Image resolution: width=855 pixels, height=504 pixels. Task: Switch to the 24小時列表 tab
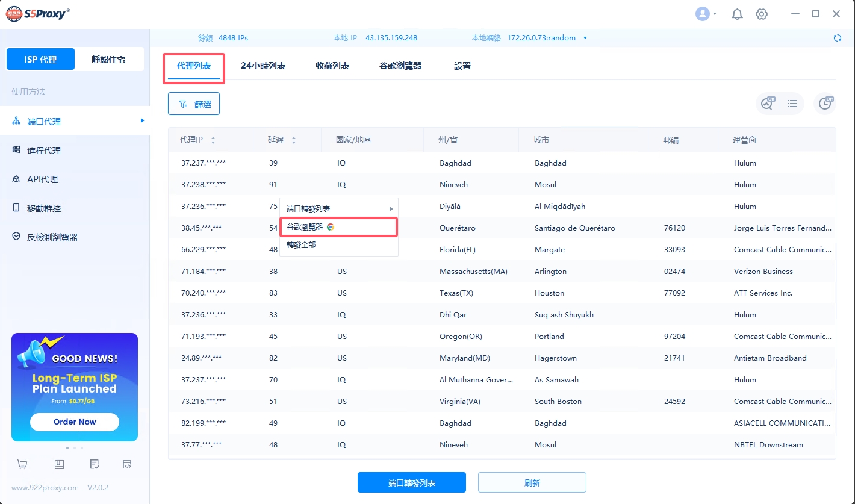point(263,66)
